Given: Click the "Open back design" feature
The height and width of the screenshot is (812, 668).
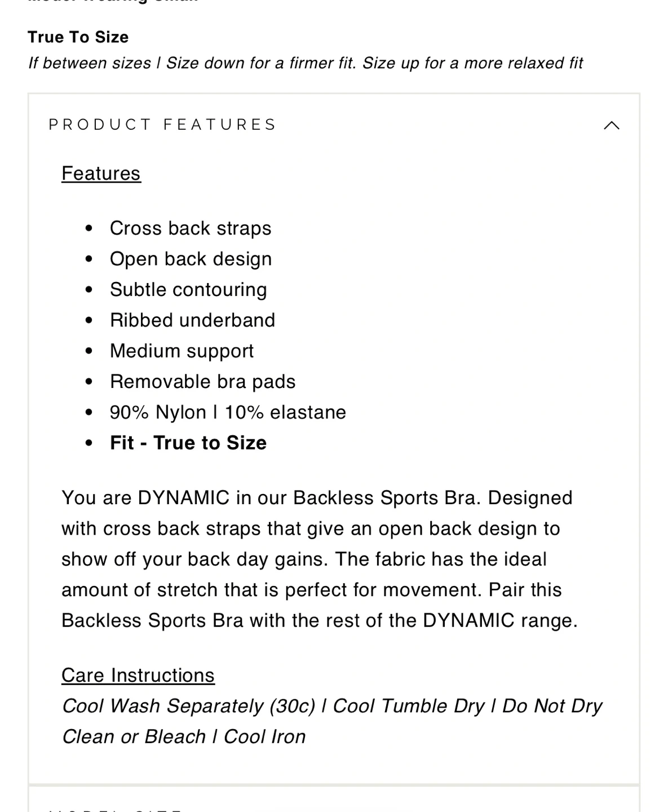Looking at the screenshot, I should [191, 259].
